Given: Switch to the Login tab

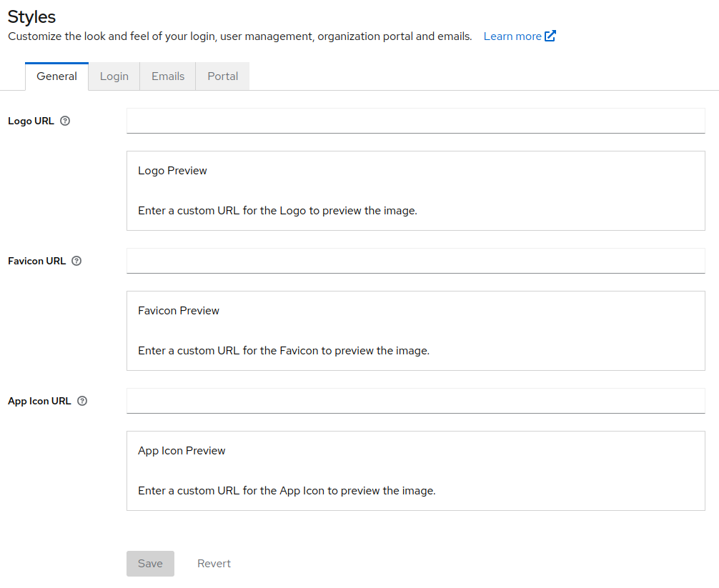Looking at the screenshot, I should click(x=114, y=76).
